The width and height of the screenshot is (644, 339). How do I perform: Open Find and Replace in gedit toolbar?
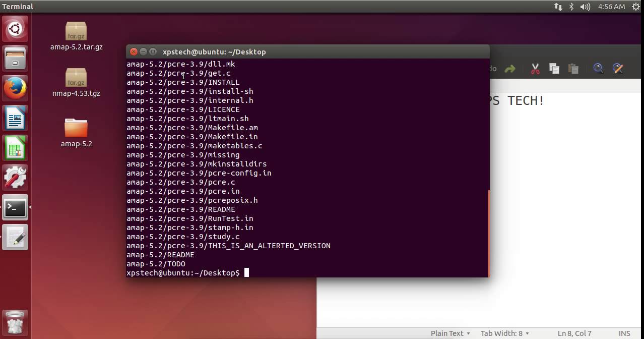click(x=618, y=69)
